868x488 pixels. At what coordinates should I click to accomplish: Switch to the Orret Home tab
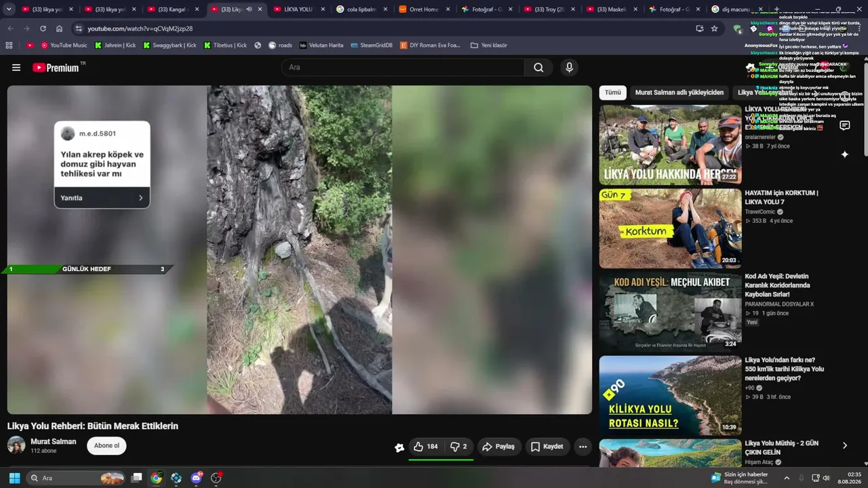tap(425, 9)
